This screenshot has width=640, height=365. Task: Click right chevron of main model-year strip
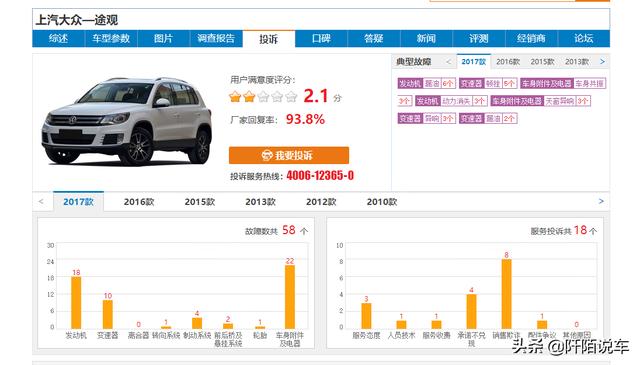click(601, 201)
